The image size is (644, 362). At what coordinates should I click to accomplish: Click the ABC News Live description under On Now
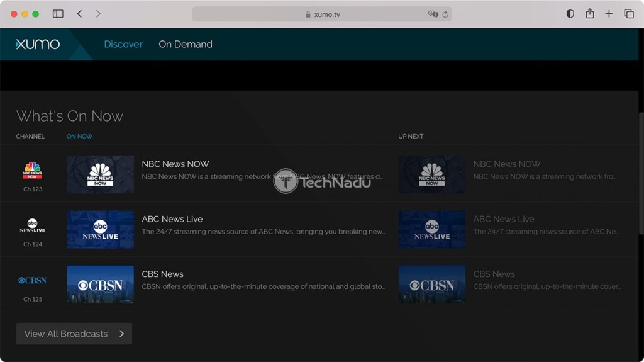(x=264, y=232)
